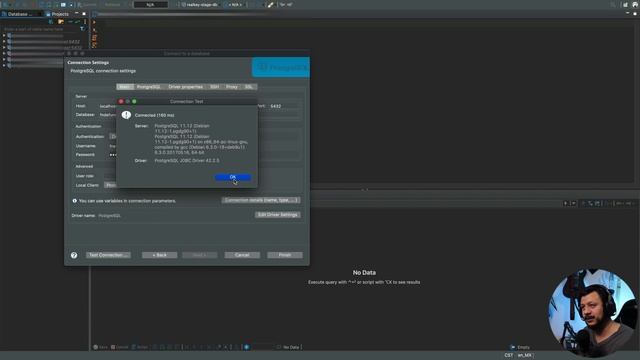The image size is (640, 360).
Task: Click the blue refresh icon in the results bar
Action: [247, 347]
